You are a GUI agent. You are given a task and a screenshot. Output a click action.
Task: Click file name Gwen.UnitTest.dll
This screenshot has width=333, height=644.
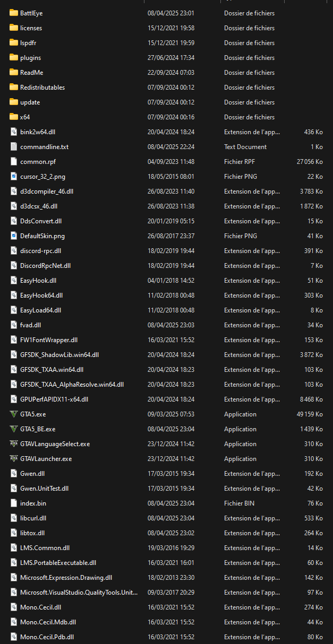44,488
